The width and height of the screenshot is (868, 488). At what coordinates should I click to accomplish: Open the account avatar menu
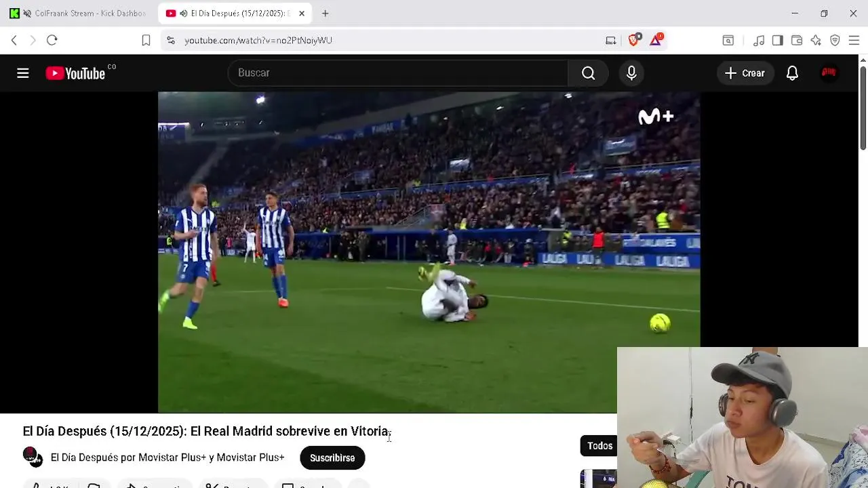tap(829, 73)
